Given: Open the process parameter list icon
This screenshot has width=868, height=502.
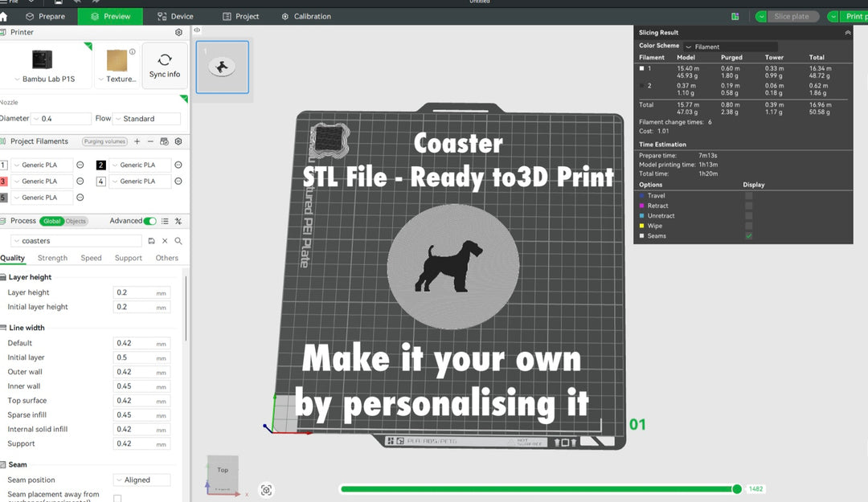Looking at the screenshot, I should coord(165,221).
